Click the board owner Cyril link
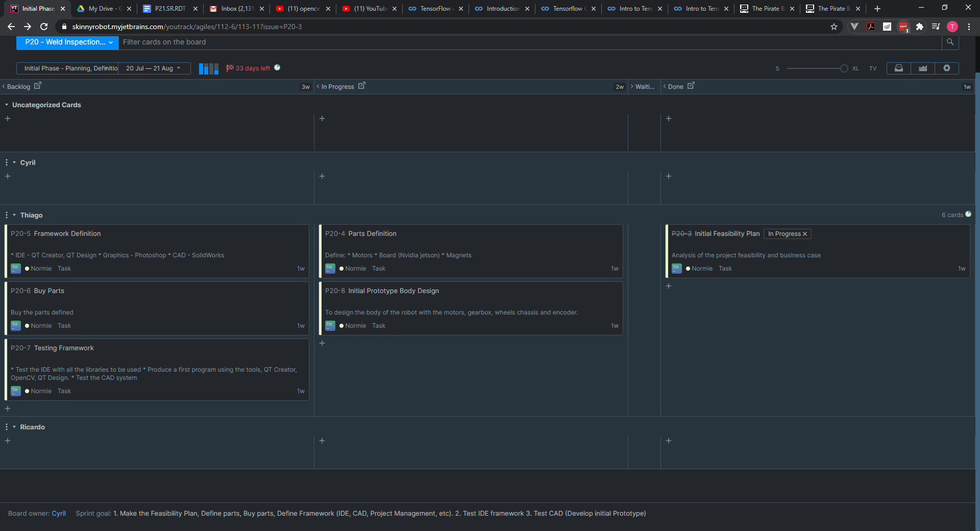The height and width of the screenshot is (531, 980). [x=59, y=514]
